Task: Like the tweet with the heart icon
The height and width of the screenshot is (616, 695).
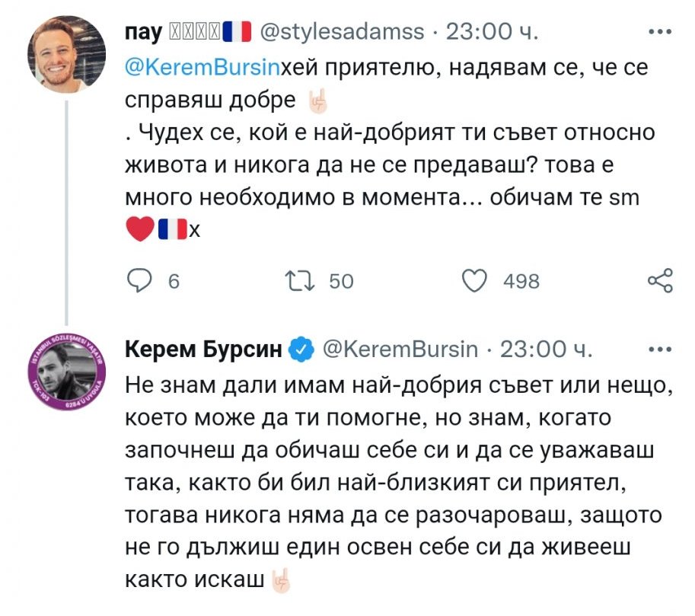Action: point(475,281)
